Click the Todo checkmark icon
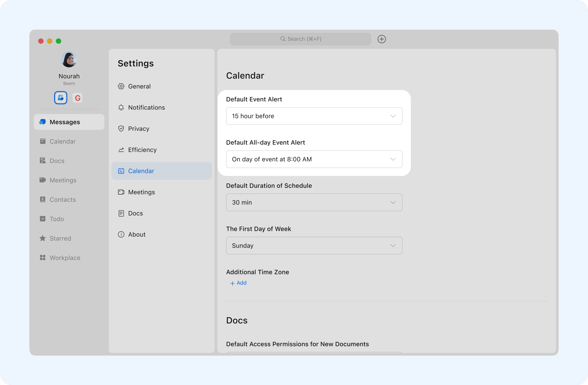The image size is (588, 385). (42, 219)
